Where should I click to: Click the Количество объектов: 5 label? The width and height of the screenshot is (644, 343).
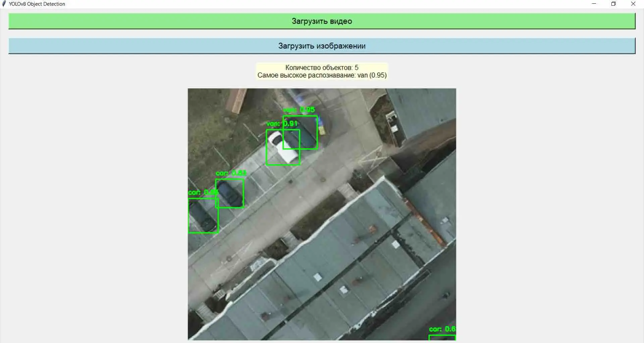click(322, 67)
